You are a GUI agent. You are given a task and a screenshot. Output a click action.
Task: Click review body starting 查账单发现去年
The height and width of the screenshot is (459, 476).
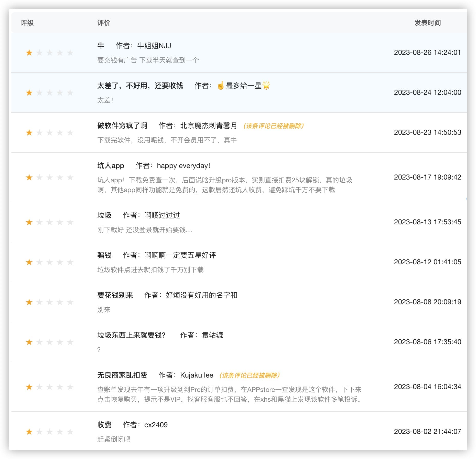click(x=230, y=394)
